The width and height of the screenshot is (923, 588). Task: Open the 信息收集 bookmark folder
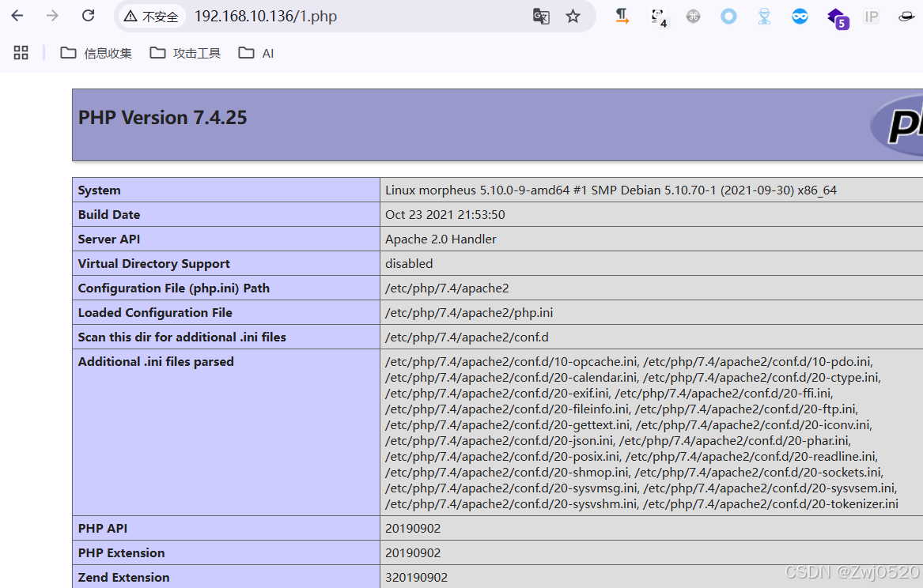pos(96,53)
